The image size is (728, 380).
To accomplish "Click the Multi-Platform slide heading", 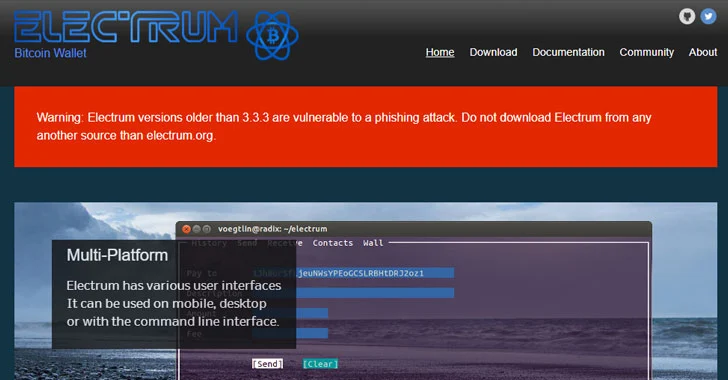I will 117,255.
